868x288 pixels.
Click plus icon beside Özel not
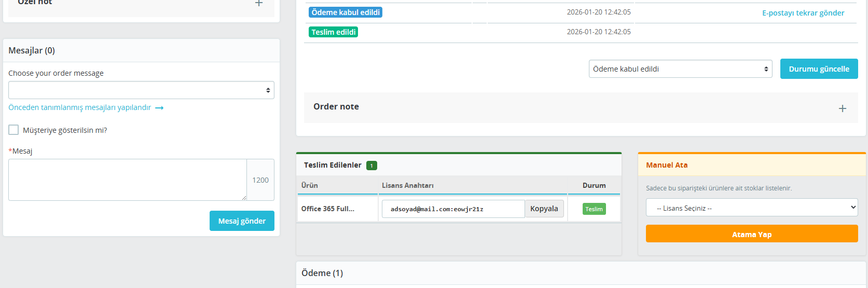tap(259, 4)
